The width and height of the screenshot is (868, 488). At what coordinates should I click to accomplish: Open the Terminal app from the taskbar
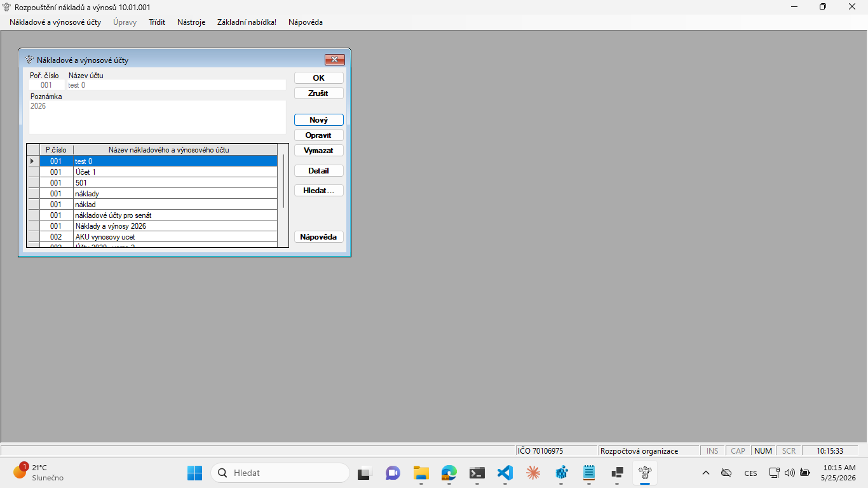tap(477, 473)
